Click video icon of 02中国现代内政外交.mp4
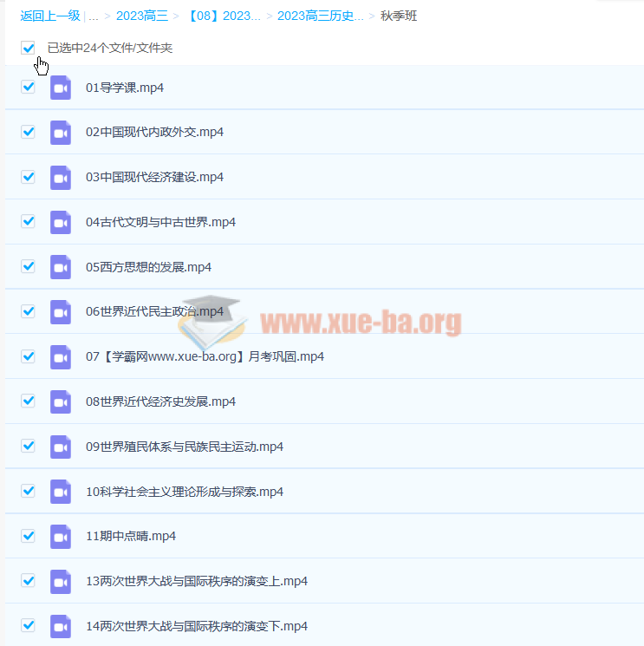Screen dimensions: 644x646 (x=61, y=133)
